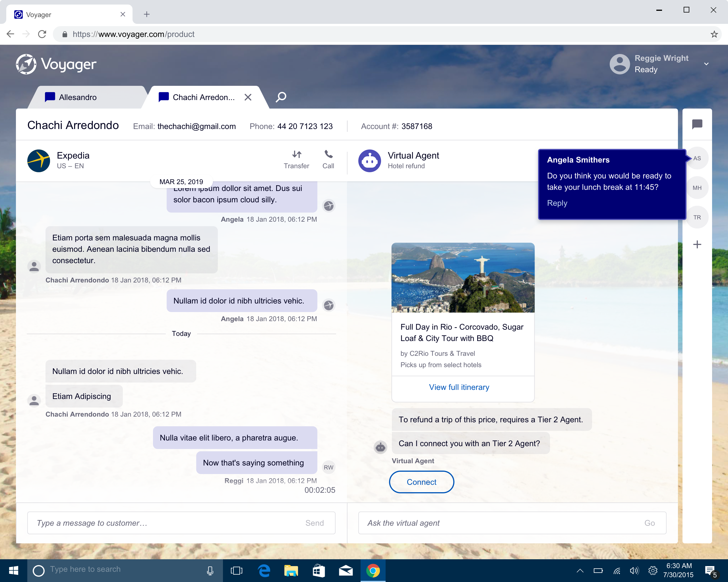Screen dimensions: 728x582
Task: Click Angela avatar beside Nullam id message
Action: (x=328, y=305)
